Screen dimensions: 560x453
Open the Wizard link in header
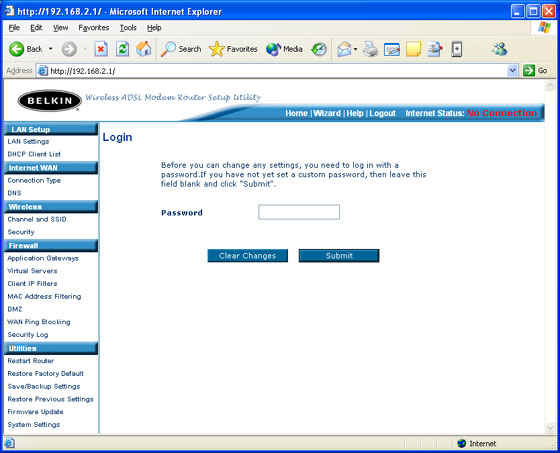pos(327,113)
